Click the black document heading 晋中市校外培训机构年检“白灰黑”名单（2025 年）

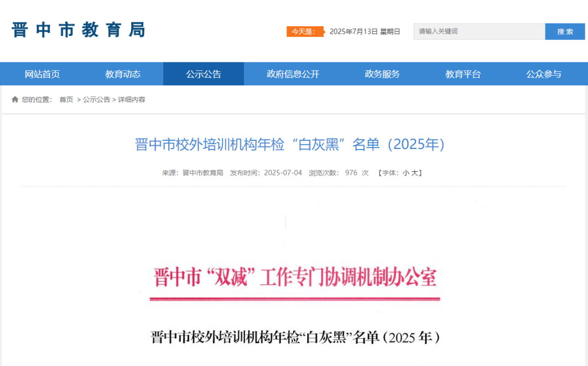[x=295, y=338]
